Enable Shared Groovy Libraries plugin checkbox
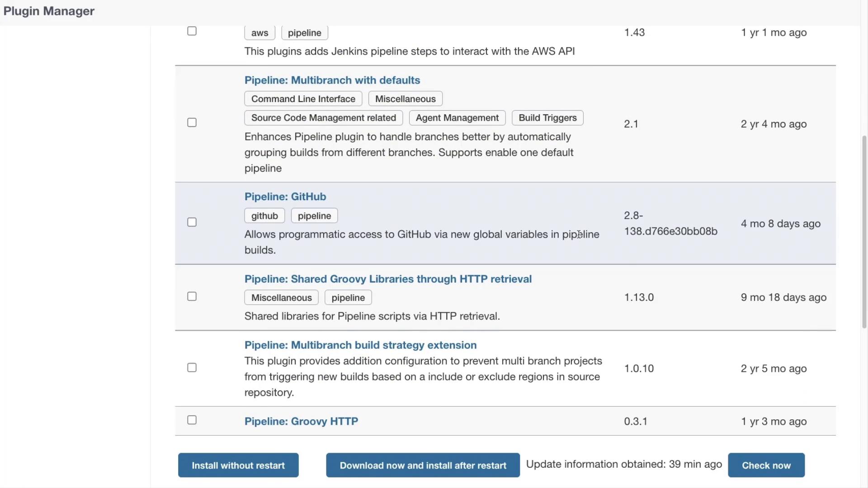The image size is (868, 488). point(192,296)
